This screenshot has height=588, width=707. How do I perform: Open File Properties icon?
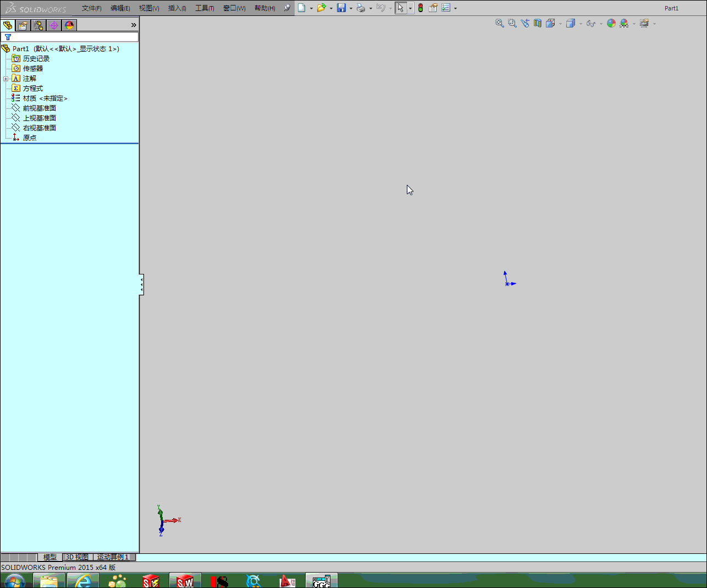(x=433, y=8)
